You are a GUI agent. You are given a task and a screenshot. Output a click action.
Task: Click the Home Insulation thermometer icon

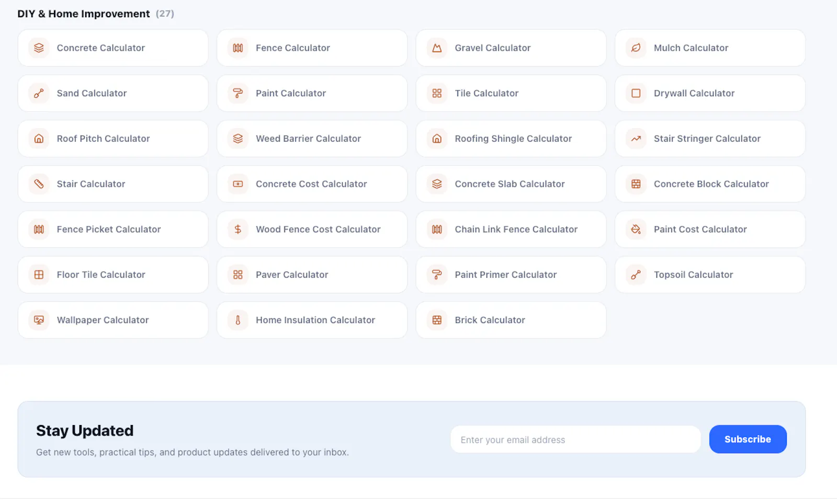click(238, 320)
